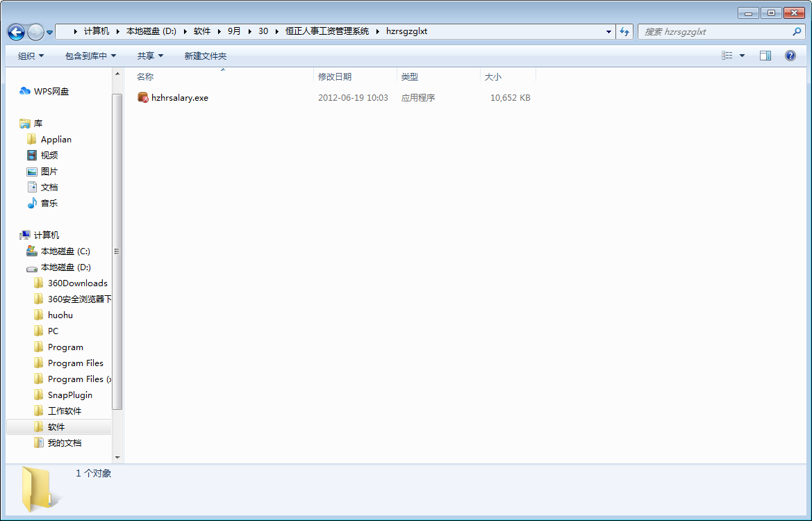812x521 pixels.
Task: Open the 包含到库中 menu
Action: click(90, 56)
